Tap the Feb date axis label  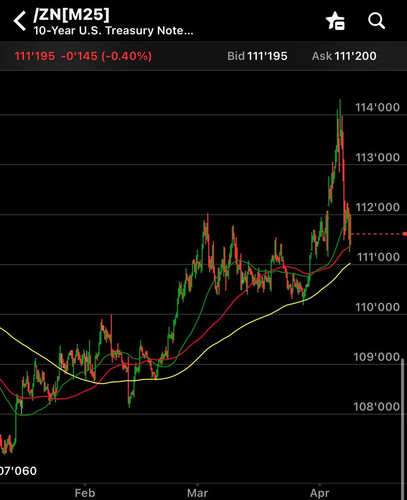[x=85, y=493]
